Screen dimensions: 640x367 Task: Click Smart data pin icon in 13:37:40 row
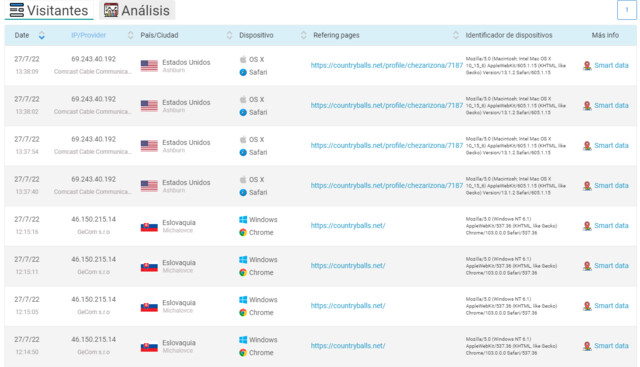tap(587, 186)
